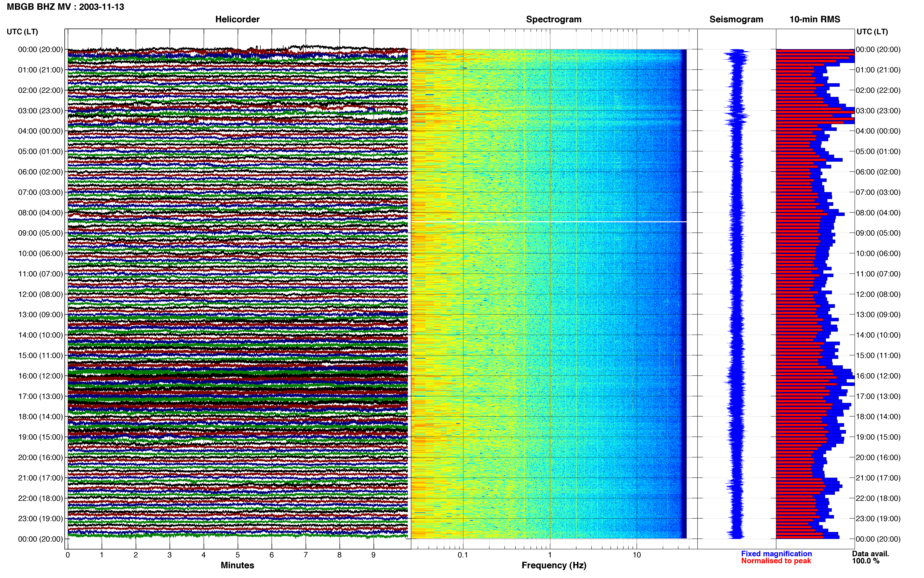Click the title 'MBGB BHZ MV : 2003-11-13'

tap(65, 7)
